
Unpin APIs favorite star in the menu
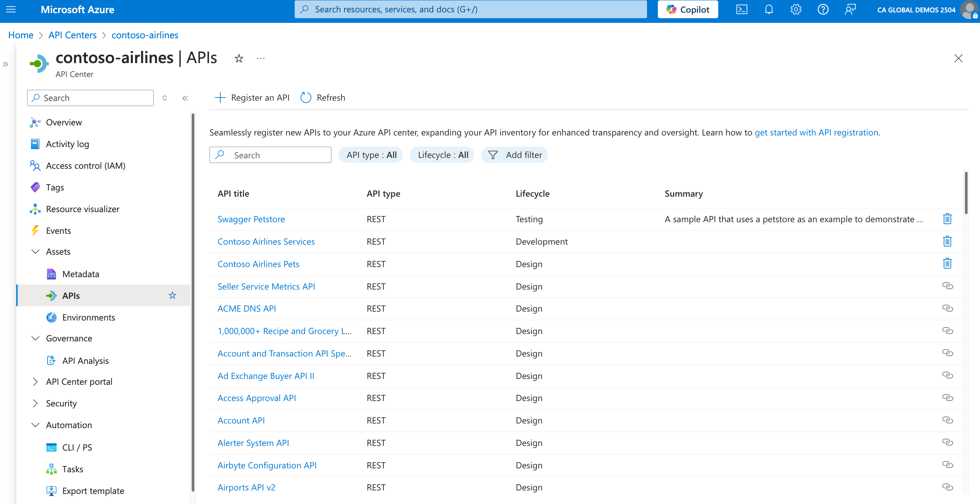click(x=172, y=295)
